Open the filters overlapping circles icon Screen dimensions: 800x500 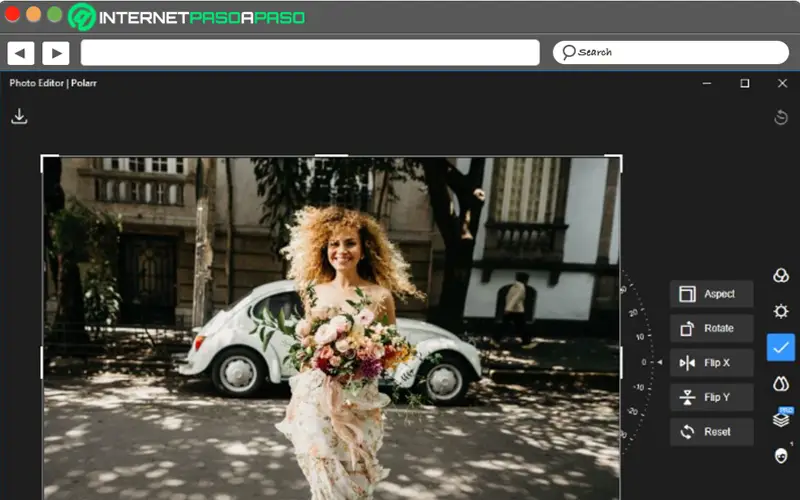(781, 276)
